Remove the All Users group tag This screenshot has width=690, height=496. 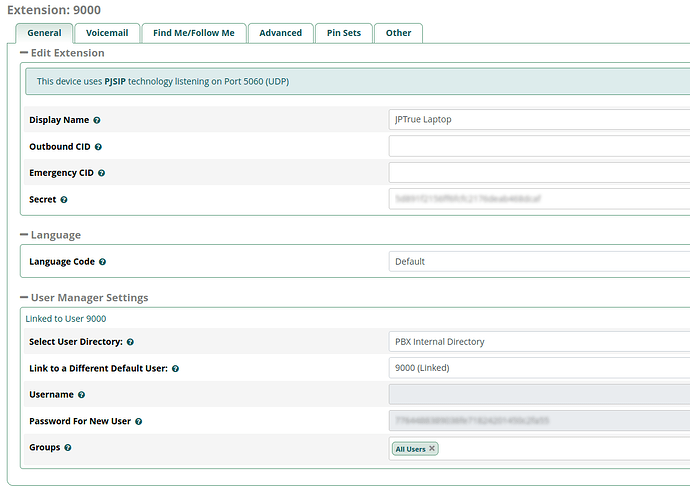click(x=432, y=449)
